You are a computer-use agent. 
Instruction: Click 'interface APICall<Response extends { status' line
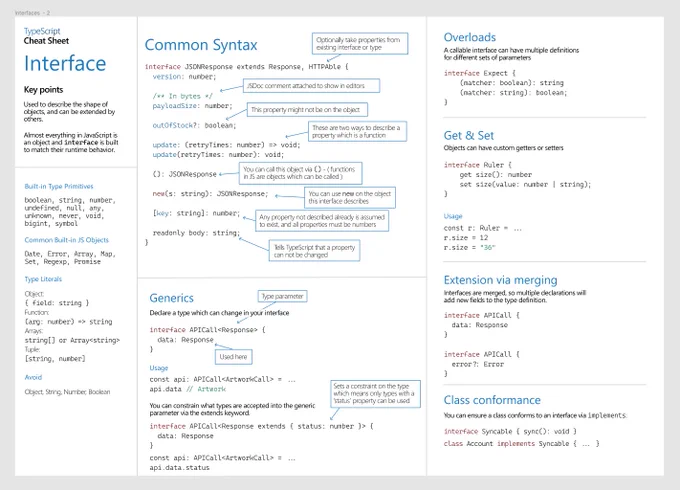[x=262, y=426]
